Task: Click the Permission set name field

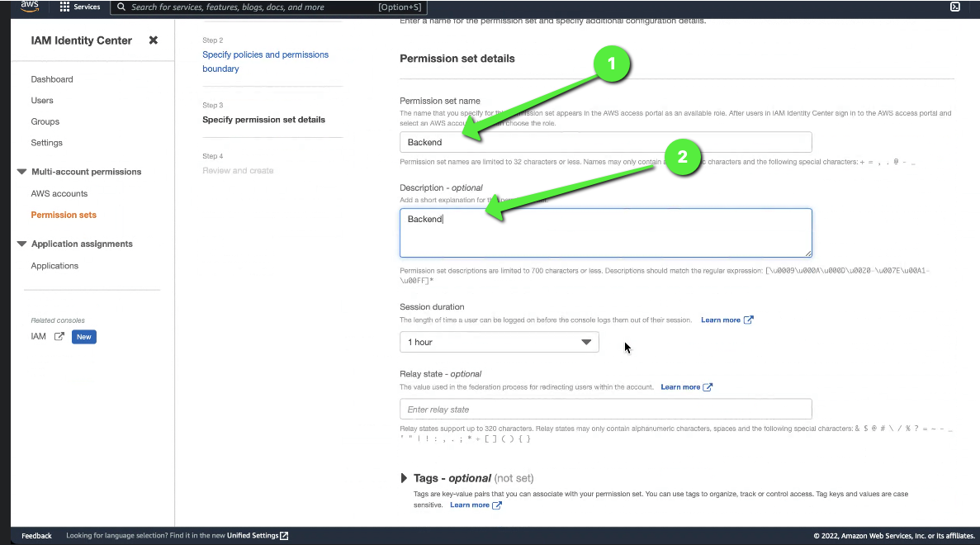Action: pos(606,142)
